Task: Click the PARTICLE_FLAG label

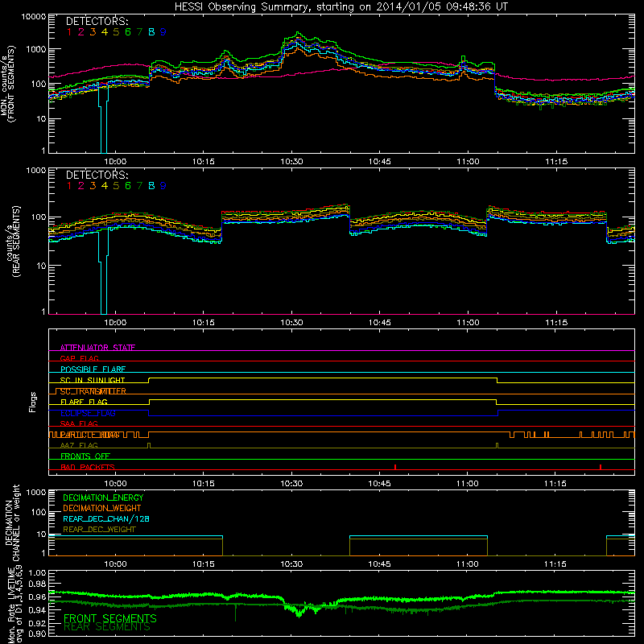Action: (90, 435)
